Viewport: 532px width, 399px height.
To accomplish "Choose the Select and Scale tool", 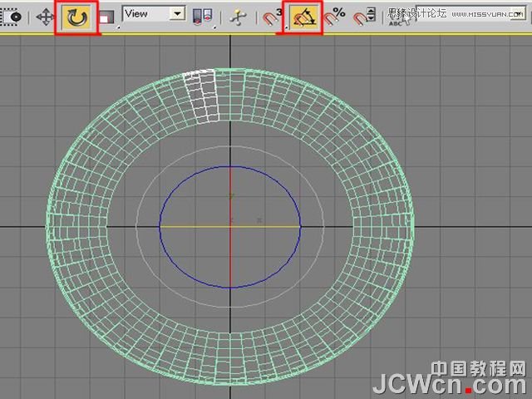I will [107, 17].
